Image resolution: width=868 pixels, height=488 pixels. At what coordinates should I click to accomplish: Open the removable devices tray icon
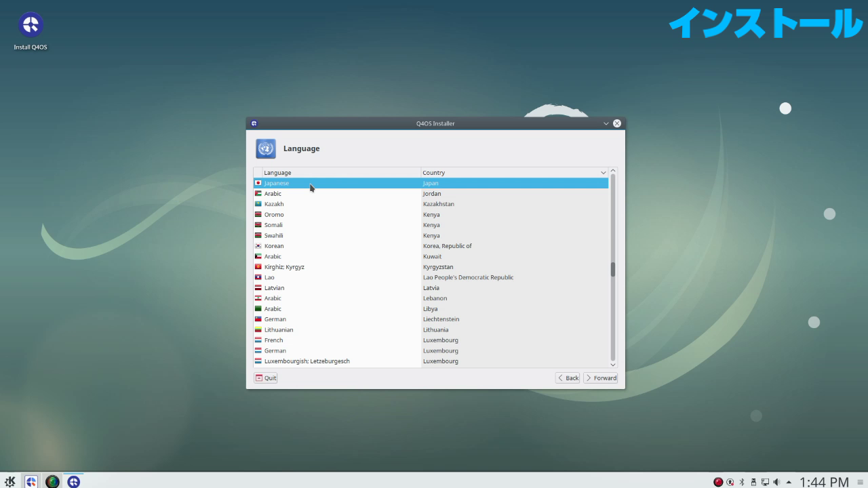coord(753,482)
